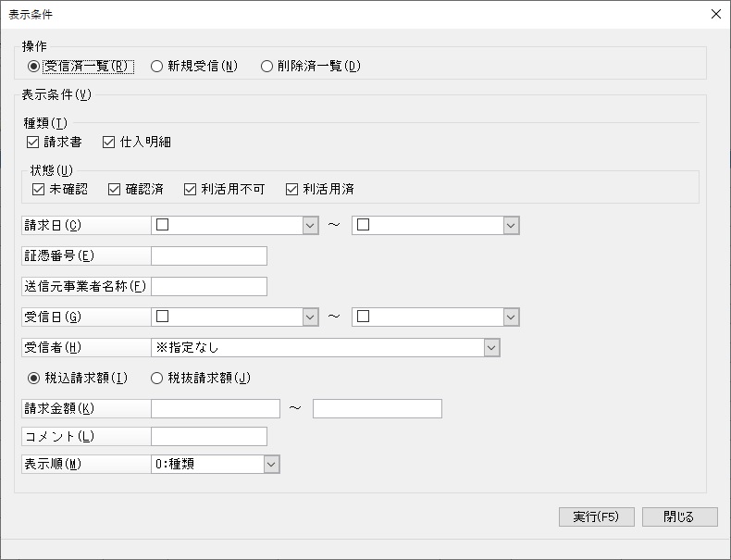
Task: Enable the 受信日 start date checkbox
Action: pos(163,317)
